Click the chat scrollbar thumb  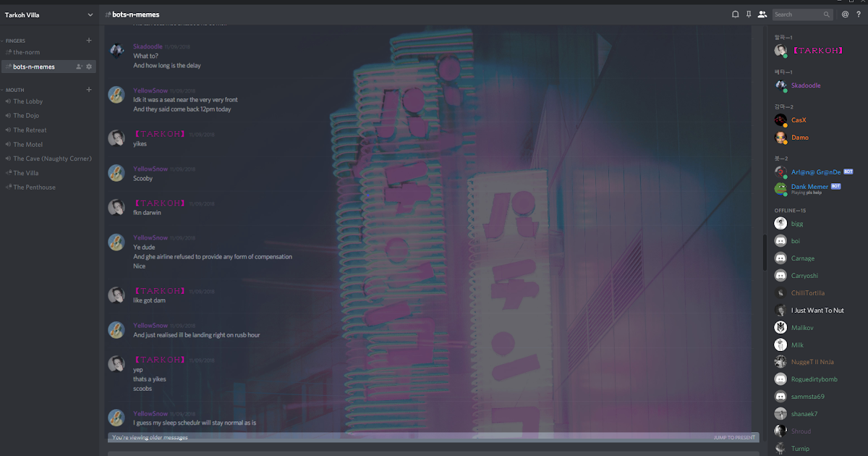(x=765, y=252)
